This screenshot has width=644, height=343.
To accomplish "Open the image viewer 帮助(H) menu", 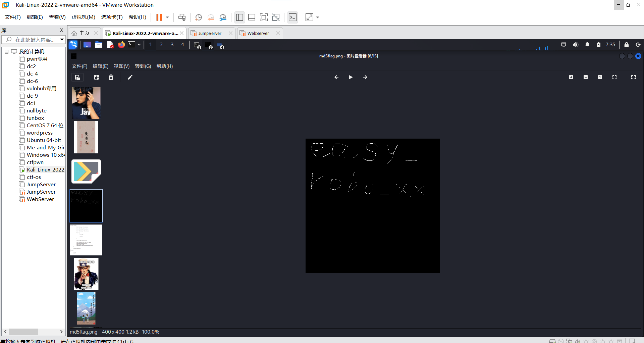I will tap(164, 66).
